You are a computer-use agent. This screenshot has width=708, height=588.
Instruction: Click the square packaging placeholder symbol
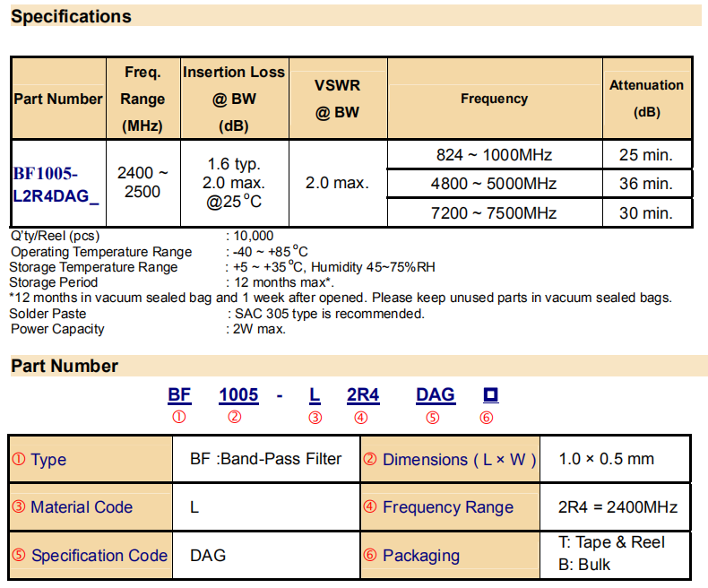[491, 394]
